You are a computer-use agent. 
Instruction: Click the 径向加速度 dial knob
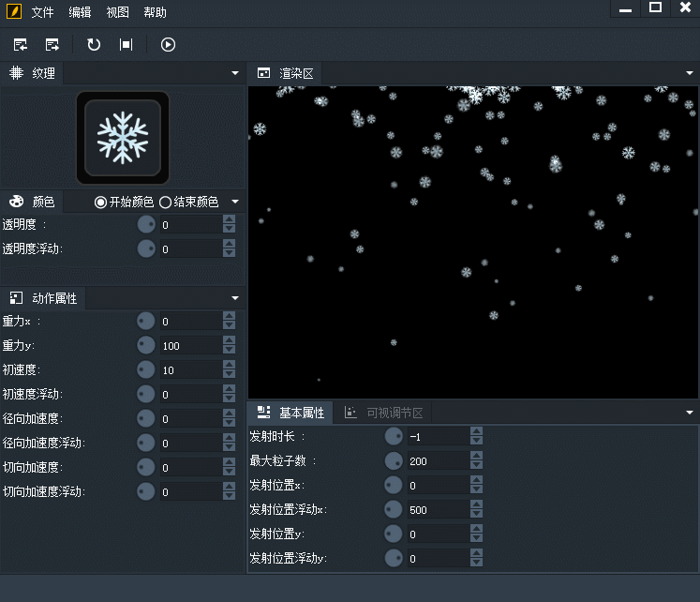click(146, 418)
